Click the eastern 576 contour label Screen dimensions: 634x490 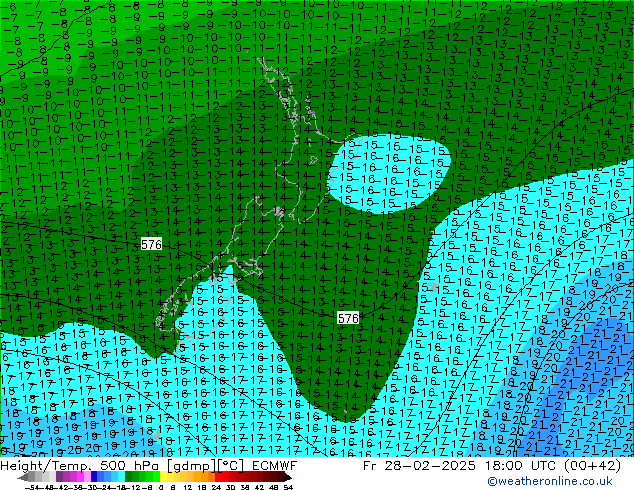pyautogui.click(x=348, y=318)
